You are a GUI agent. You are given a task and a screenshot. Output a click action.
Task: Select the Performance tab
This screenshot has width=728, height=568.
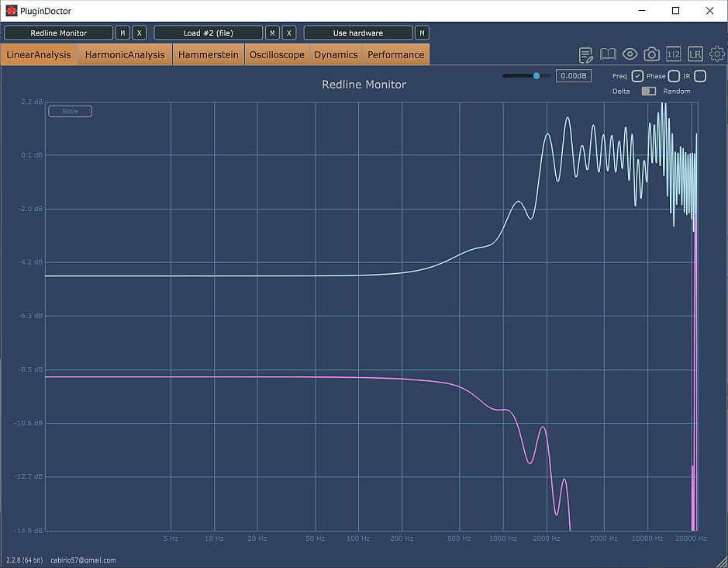point(396,55)
